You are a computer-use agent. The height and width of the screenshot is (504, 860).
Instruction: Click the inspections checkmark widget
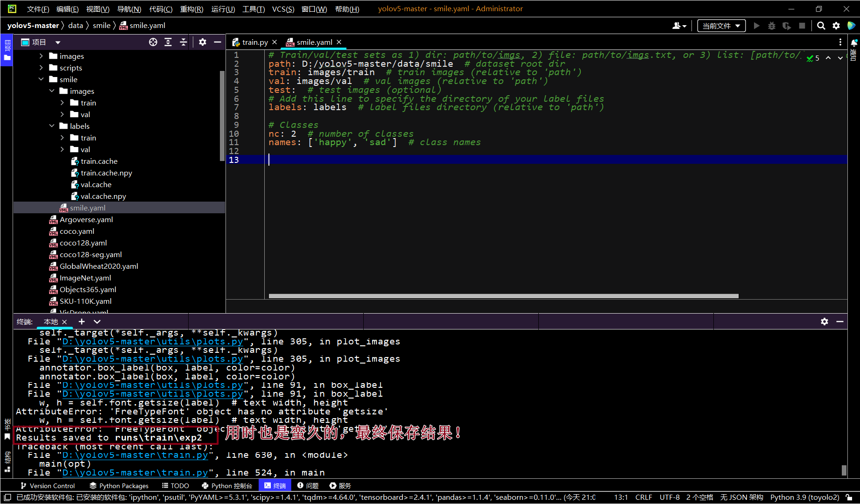tap(813, 58)
